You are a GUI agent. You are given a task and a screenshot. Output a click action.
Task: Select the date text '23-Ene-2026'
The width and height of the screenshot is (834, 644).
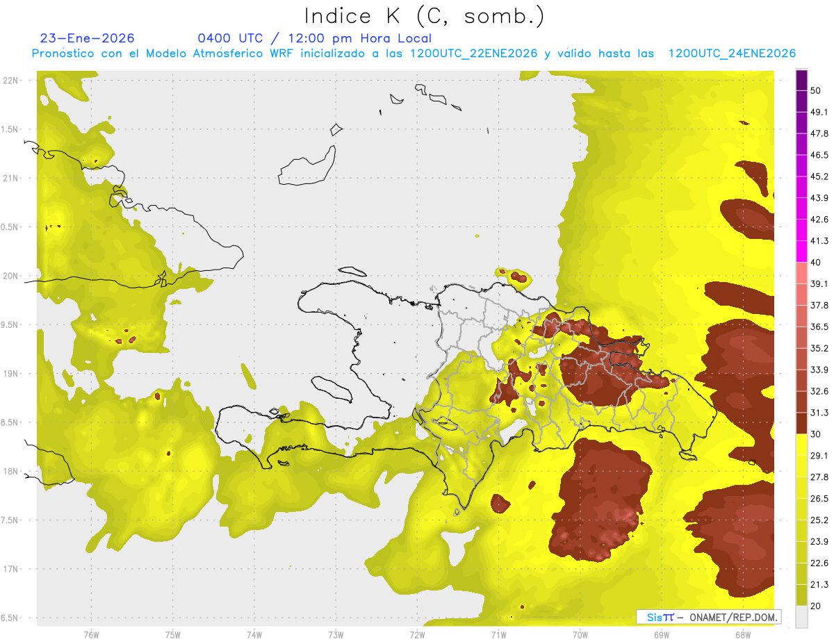tap(88, 38)
